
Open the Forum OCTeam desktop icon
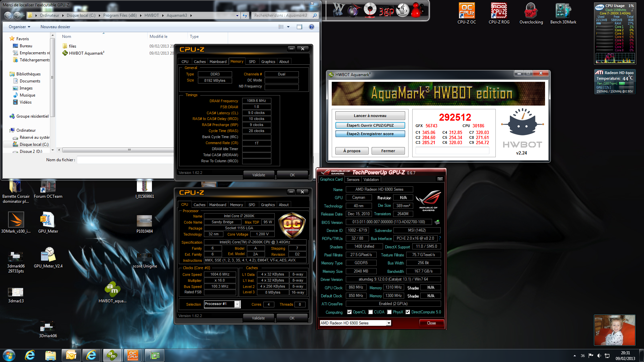tap(48, 189)
